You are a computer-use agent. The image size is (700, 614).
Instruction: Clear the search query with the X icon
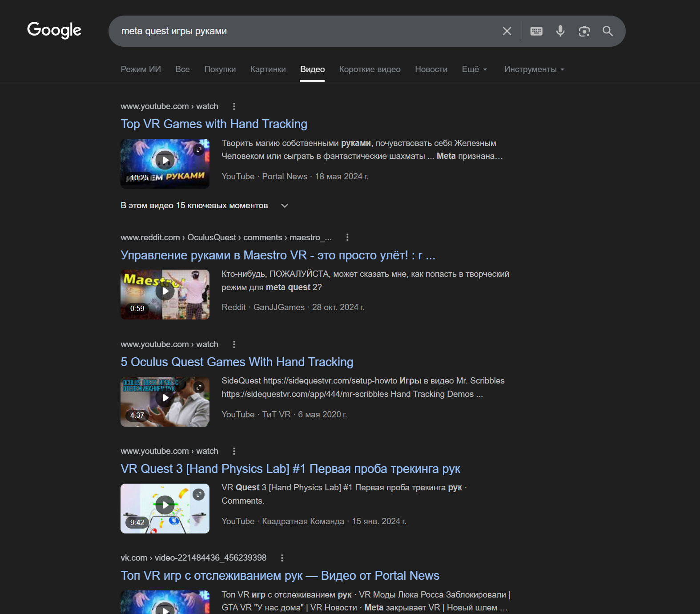point(507,31)
